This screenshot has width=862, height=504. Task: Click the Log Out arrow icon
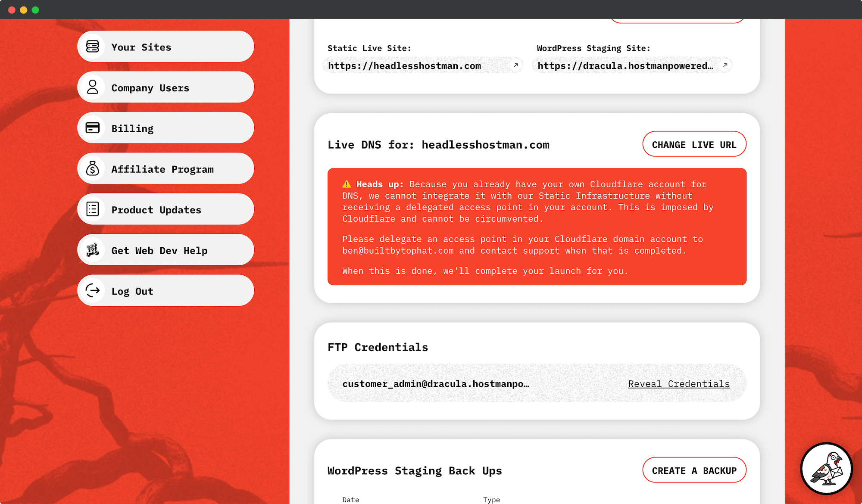(92, 291)
